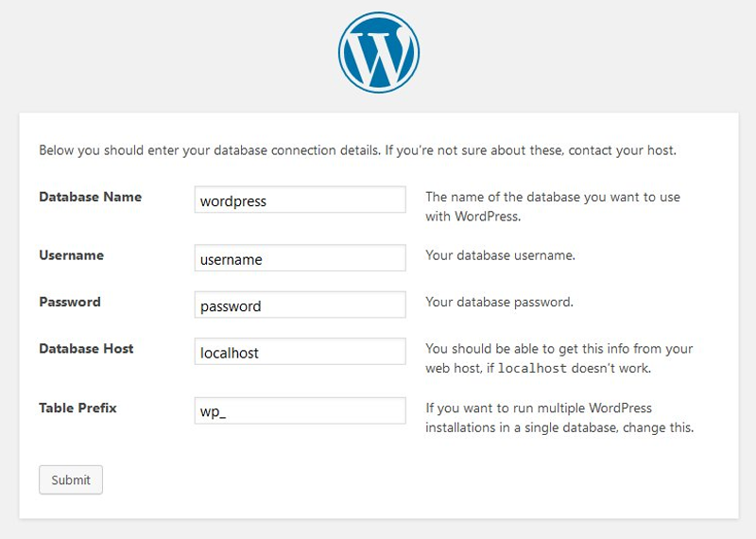The image size is (756, 539).
Task: Click the bold "Password" label
Action: pyautogui.click(x=69, y=303)
